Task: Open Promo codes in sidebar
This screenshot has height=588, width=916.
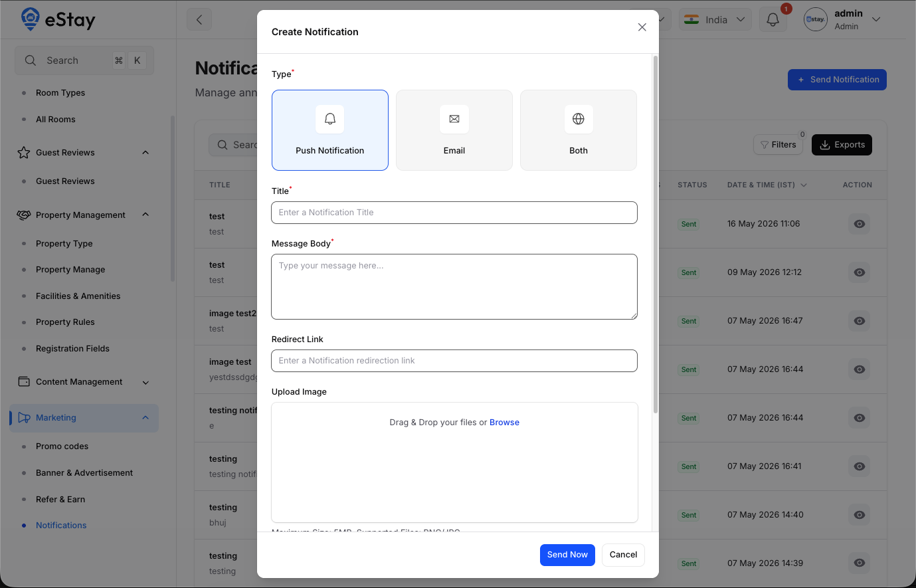Action: pyautogui.click(x=62, y=446)
